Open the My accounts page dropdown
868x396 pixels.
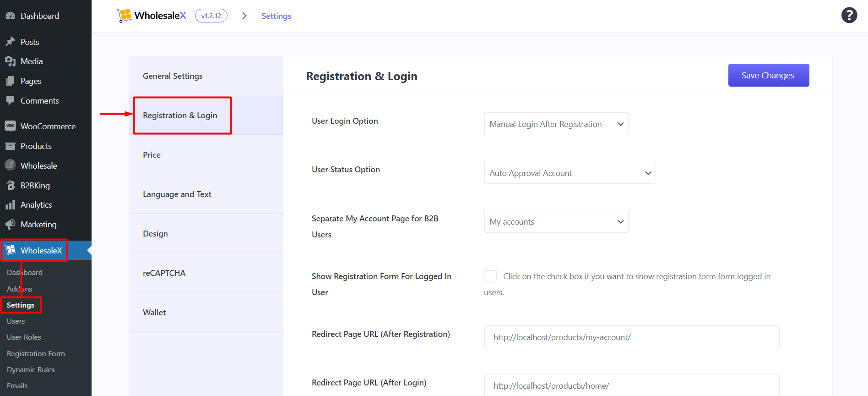click(x=556, y=221)
